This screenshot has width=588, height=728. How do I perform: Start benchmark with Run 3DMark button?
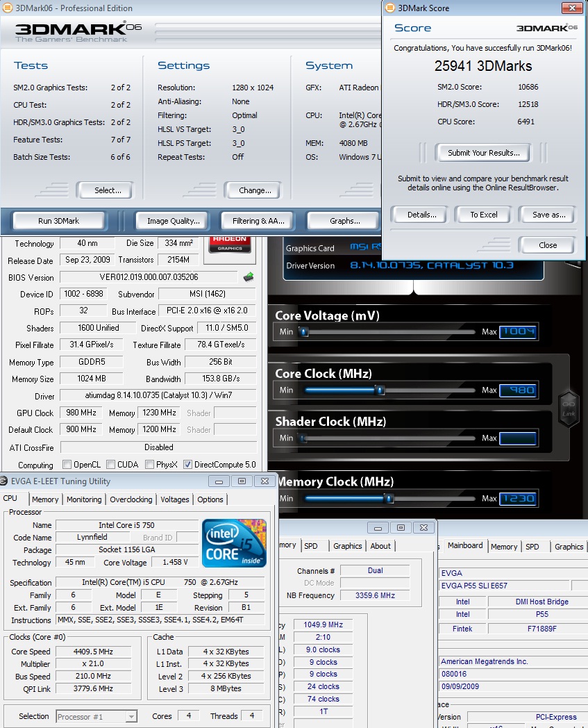click(59, 221)
